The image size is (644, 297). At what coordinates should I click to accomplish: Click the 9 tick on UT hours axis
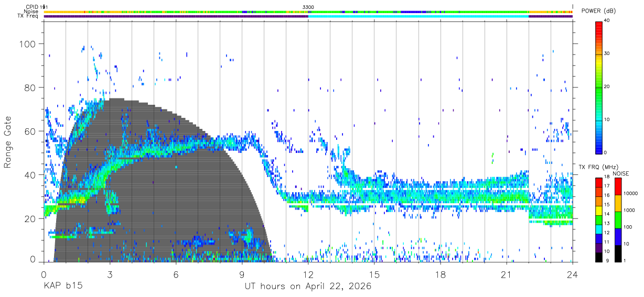click(242, 274)
